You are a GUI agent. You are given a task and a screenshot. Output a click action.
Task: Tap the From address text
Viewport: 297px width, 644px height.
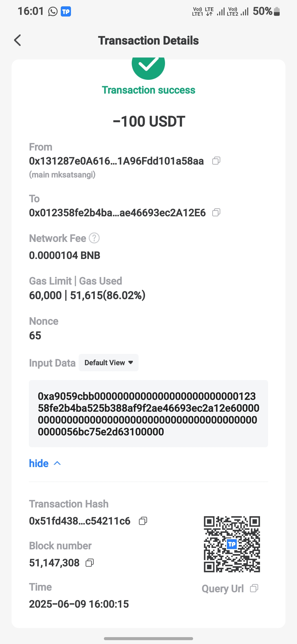pyautogui.click(x=116, y=161)
